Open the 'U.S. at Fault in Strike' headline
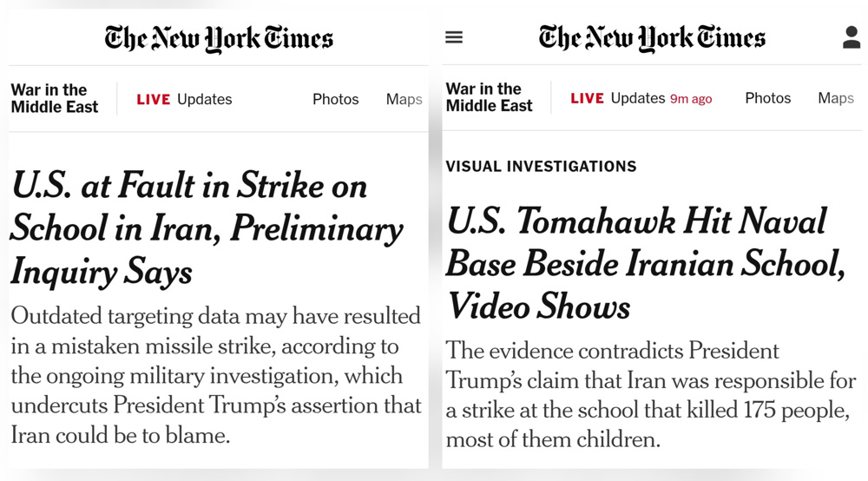 pyautogui.click(x=207, y=228)
